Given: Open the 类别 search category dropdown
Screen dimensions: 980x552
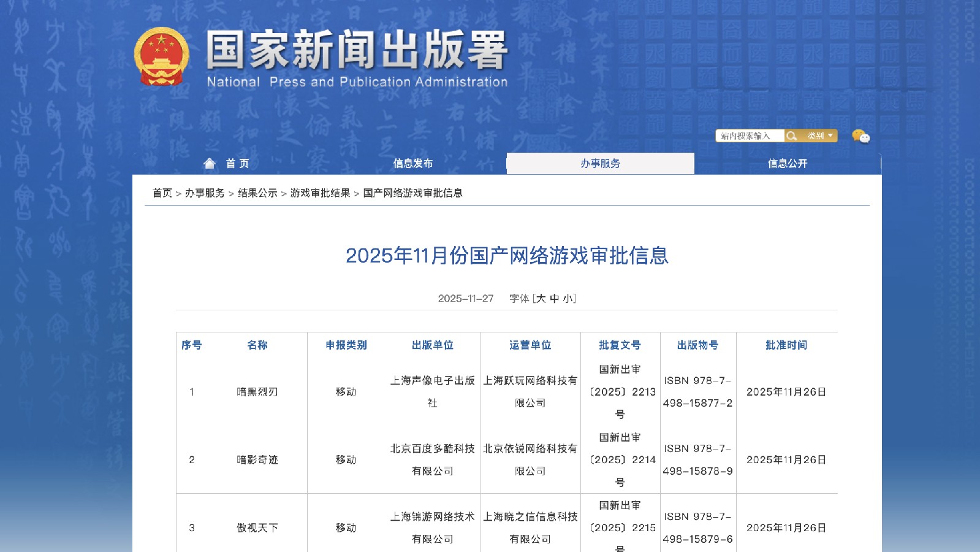Looking at the screenshot, I should (x=819, y=136).
